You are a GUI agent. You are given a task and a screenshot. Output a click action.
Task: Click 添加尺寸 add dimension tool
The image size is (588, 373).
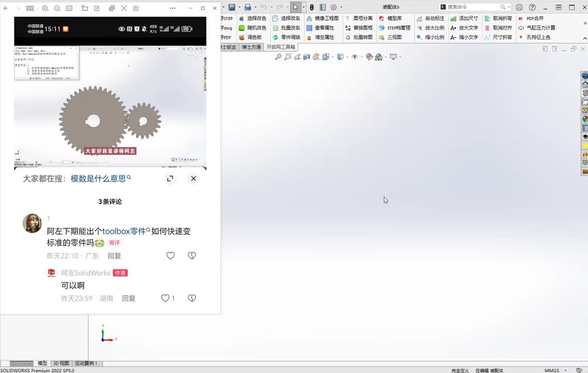click(464, 18)
